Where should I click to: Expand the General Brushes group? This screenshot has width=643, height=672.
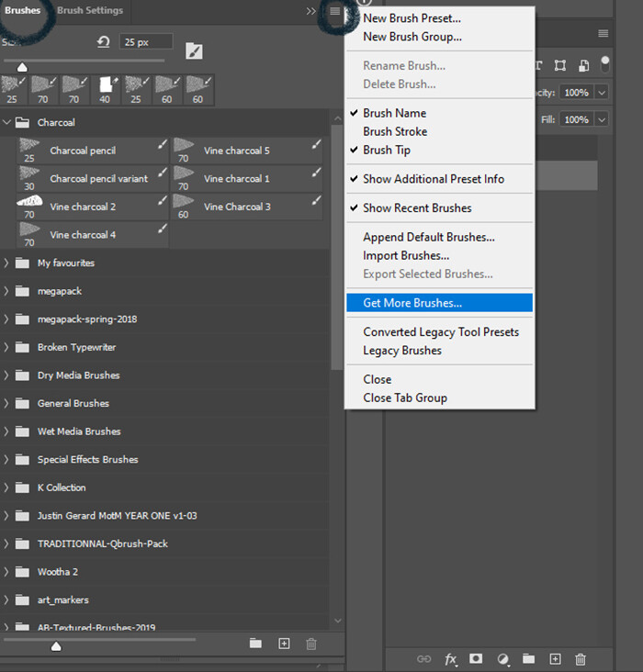pyautogui.click(x=6, y=403)
